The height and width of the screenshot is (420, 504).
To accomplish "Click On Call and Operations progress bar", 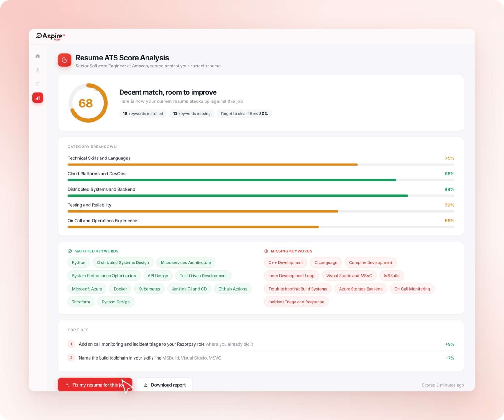I will (x=261, y=227).
